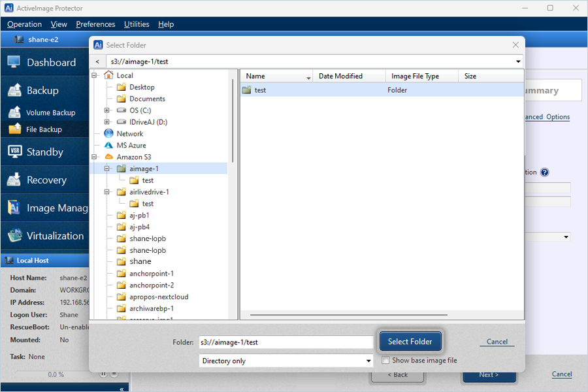This screenshot has height=392, width=588.
Task: Enable Show base image file checkbox
Action: (385, 360)
